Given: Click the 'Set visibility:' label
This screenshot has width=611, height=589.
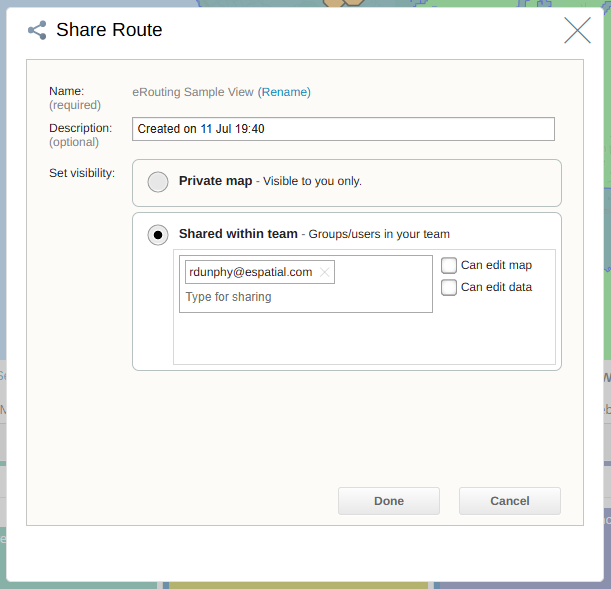Looking at the screenshot, I should tap(82, 173).
